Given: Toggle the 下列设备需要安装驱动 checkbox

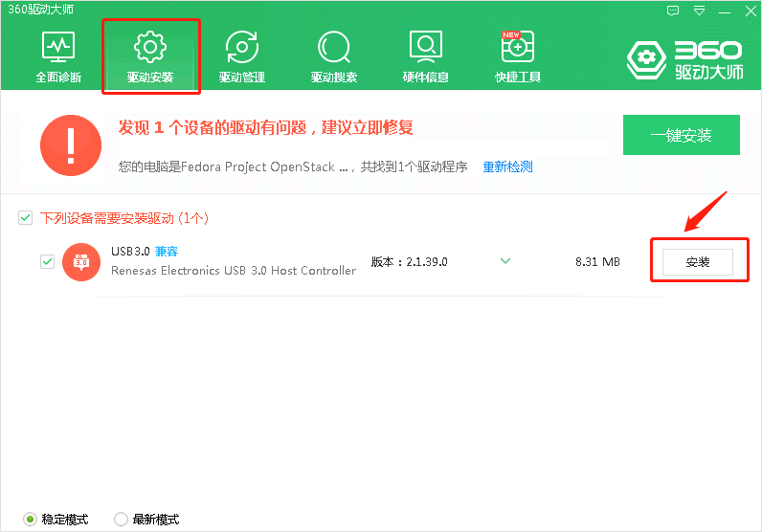Looking at the screenshot, I should point(25,217).
